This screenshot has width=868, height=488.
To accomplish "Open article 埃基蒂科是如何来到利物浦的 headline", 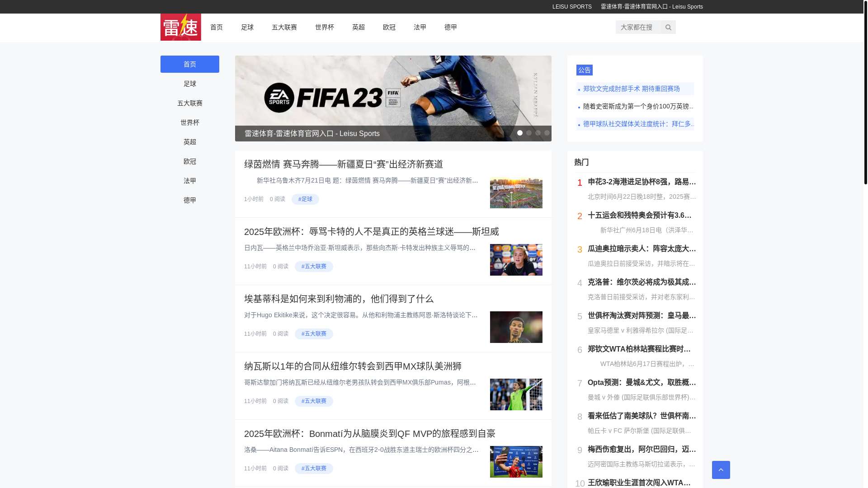I will click(339, 299).
